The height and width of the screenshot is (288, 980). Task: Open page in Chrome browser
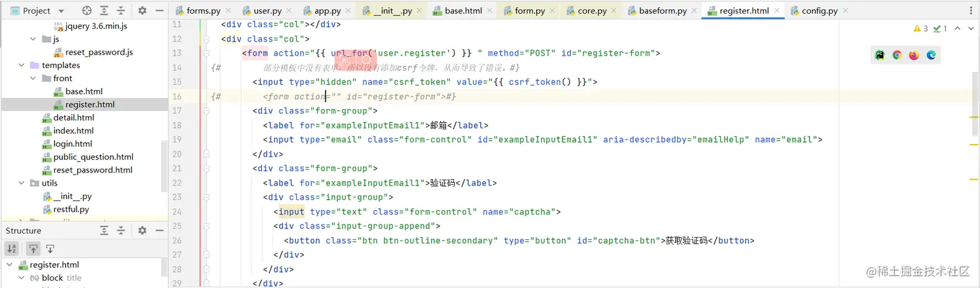897,55
